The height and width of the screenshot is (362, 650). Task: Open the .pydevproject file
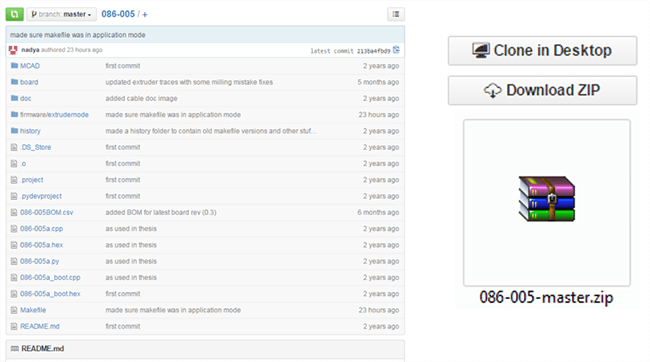(x=41, y=196)
